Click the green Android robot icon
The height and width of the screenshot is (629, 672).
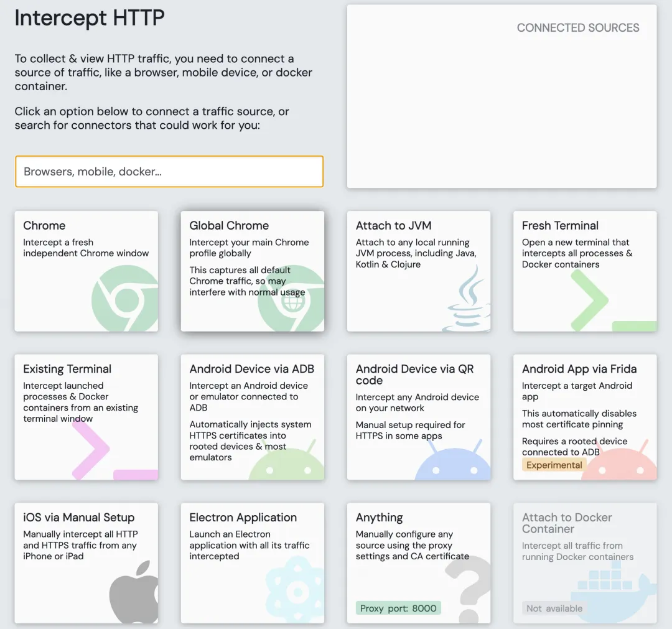click(x=287, y=464)
